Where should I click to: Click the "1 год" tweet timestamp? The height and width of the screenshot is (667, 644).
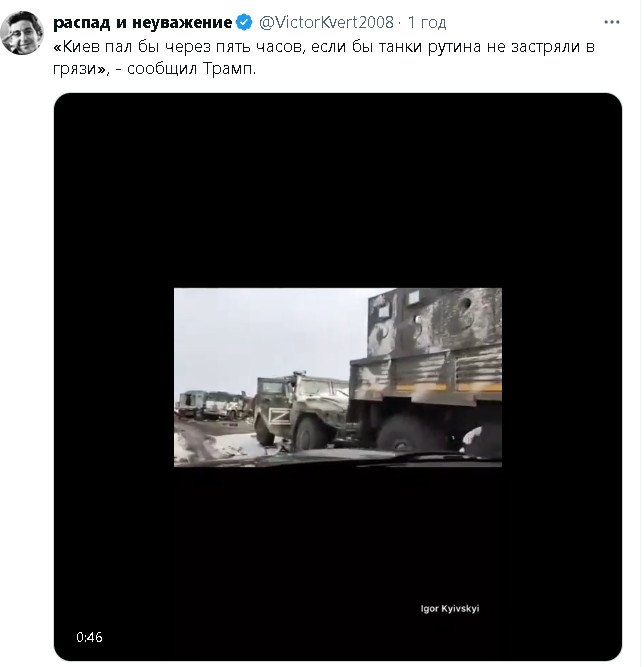pos(426,22)
